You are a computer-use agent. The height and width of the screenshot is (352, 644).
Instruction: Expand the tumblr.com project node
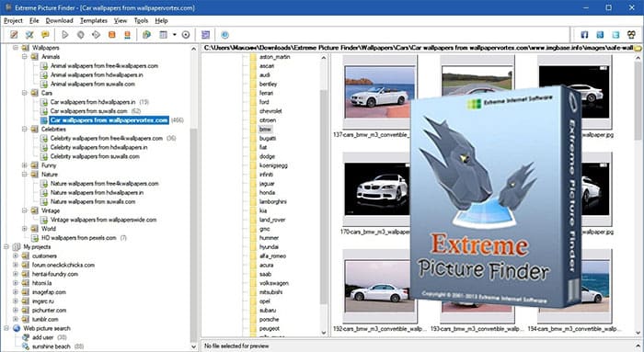pos(16,319)
